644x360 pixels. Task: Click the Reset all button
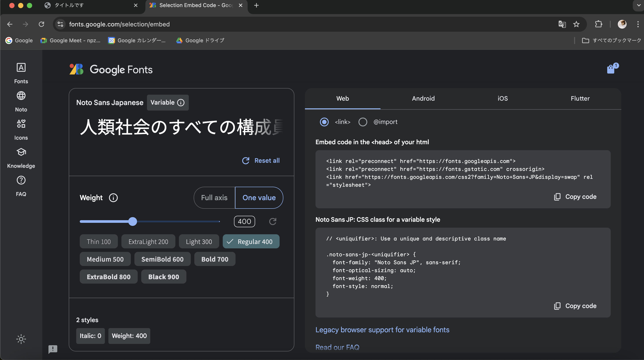point(261,160)
